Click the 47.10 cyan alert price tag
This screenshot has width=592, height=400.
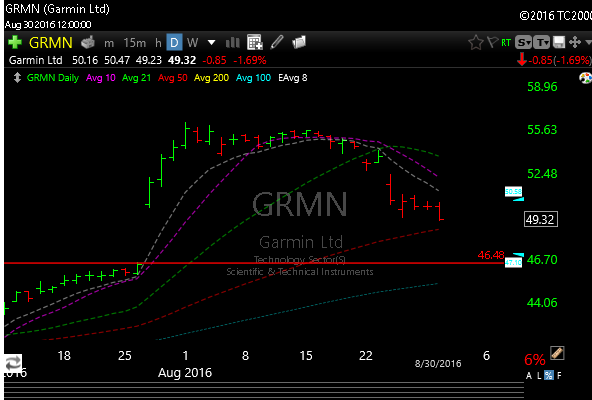pos(513,263)
